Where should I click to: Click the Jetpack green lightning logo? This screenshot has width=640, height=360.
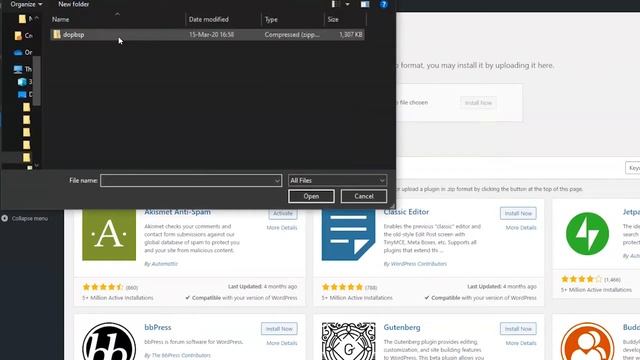587,234
